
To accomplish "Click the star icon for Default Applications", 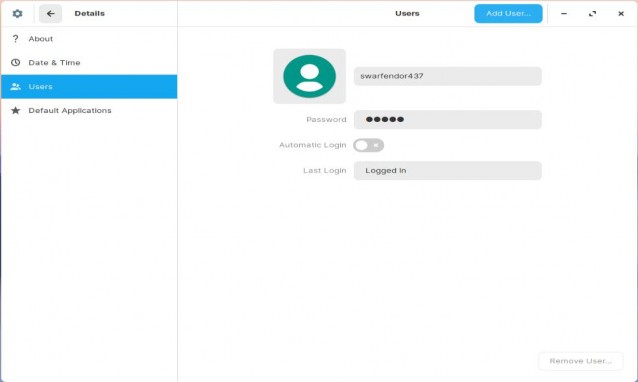I will (15, 110).
